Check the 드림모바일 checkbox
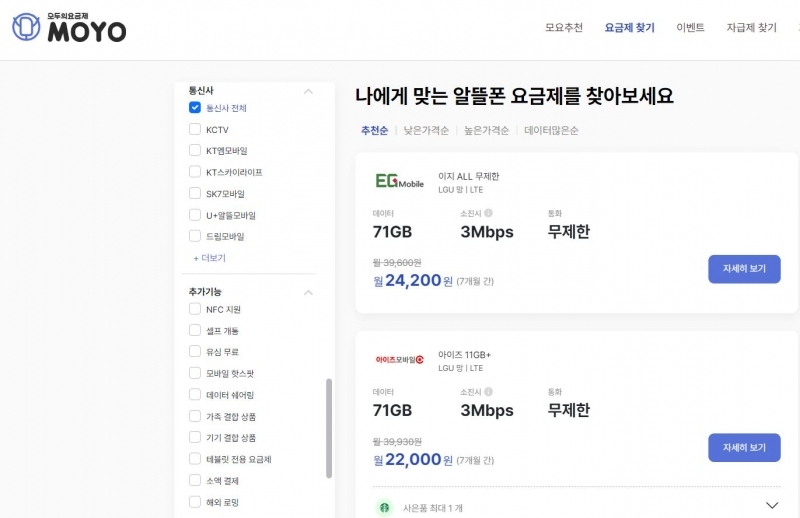The width and height of the screenshot is (800, 518). point(194,236)
